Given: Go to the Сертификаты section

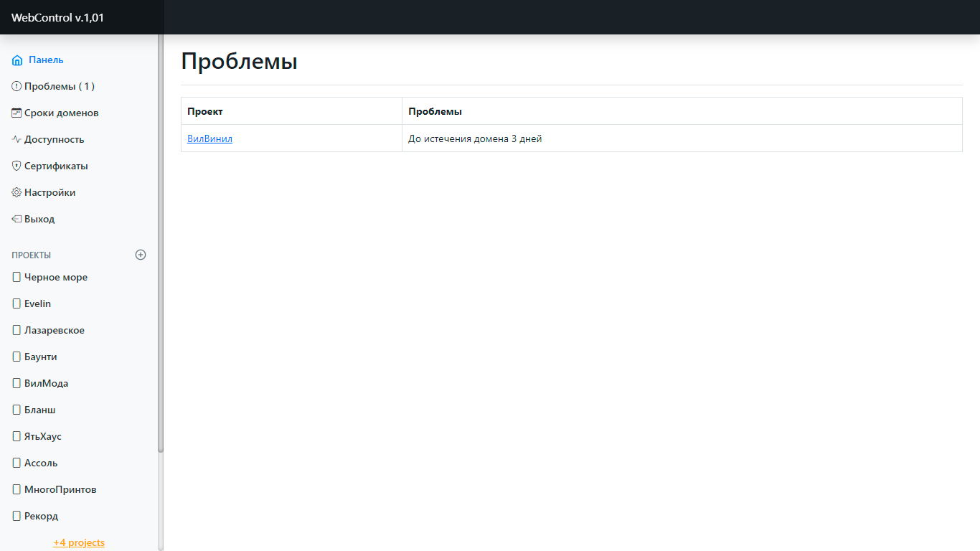Looking at the screenshot, I should point(56,166).
